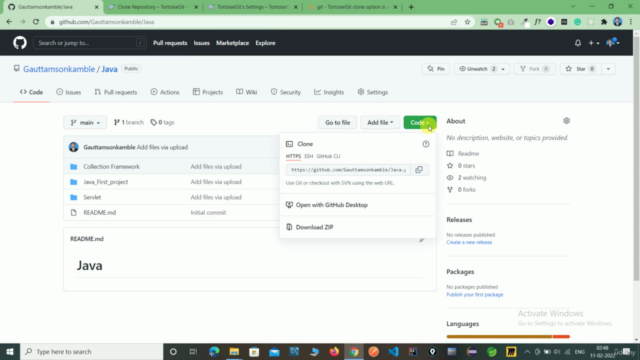The image size is (640, 360).
Task: Open the notifications bell
Action: tap(578, 43)
